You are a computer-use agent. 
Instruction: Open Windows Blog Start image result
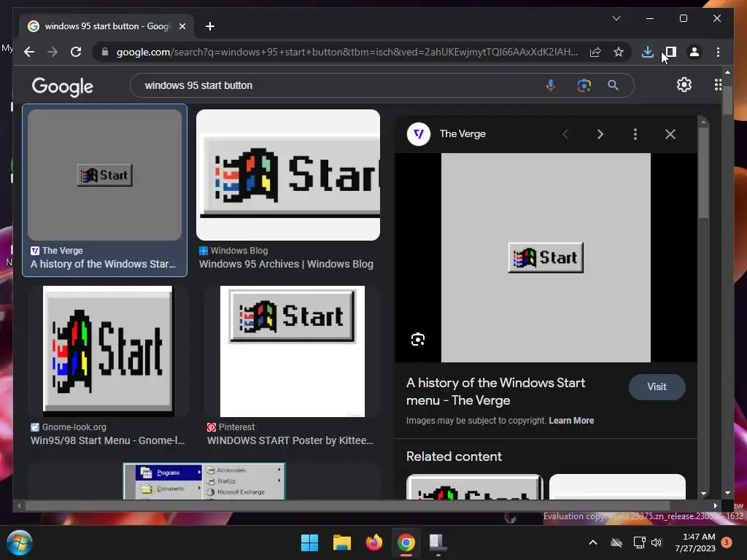[x=288, y=175]
